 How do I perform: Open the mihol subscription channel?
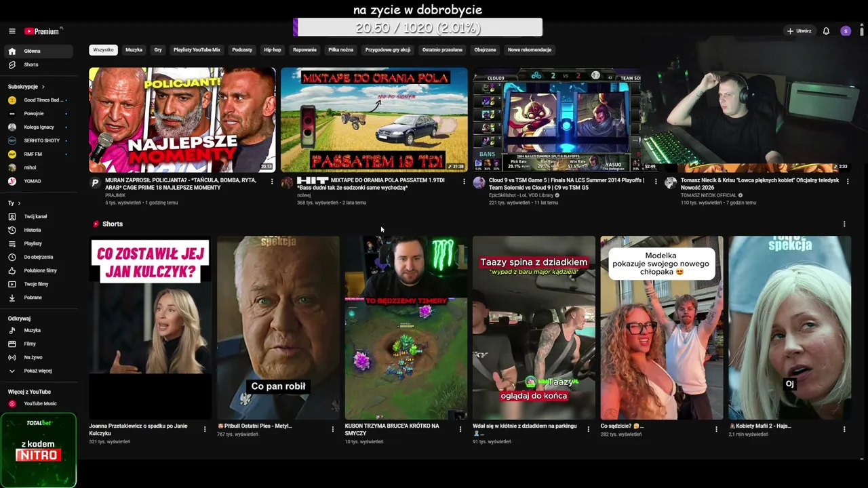(x=38, y=167)
